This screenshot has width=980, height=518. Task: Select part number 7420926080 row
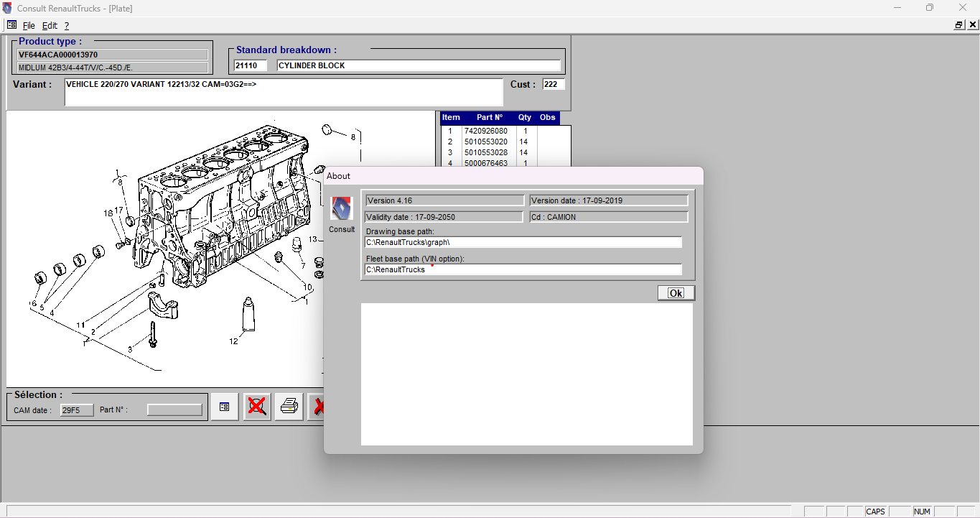(x=505, y=131)
